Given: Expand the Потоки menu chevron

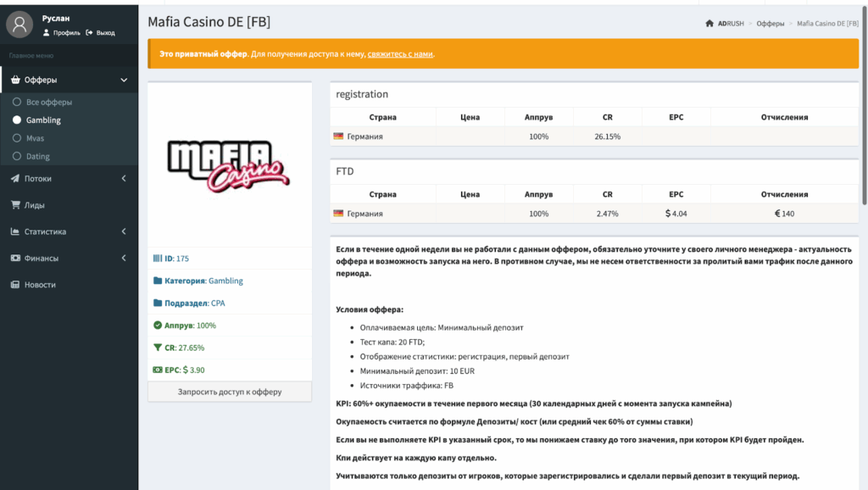Looking at the screenshot, I should 124,178.
